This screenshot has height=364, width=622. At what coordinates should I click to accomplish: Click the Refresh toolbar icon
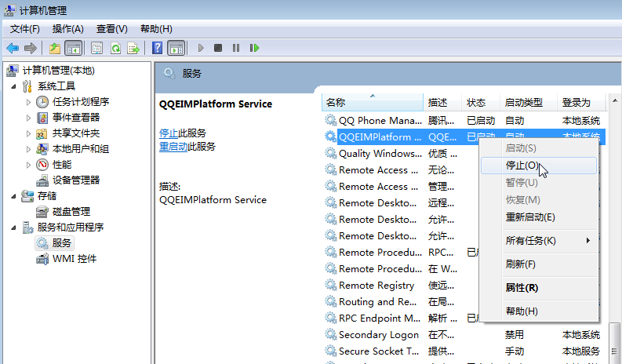[x=115, y=49]
